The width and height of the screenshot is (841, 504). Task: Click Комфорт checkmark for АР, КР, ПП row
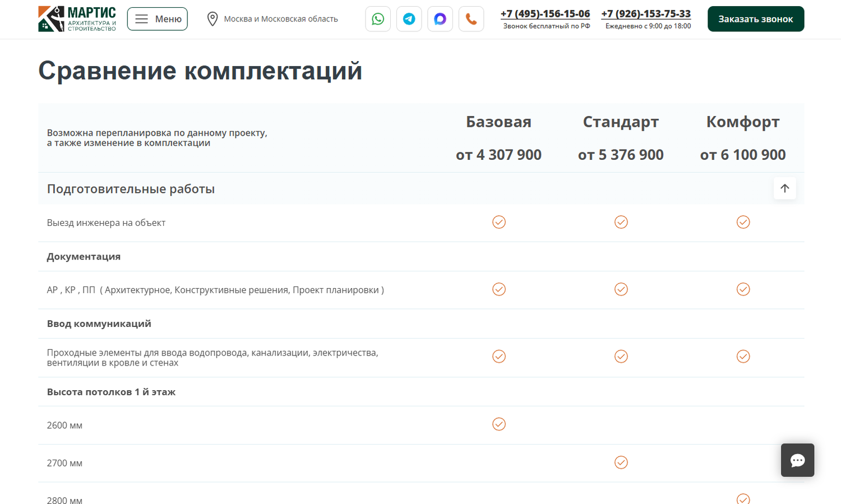click(x=743, y=289)
